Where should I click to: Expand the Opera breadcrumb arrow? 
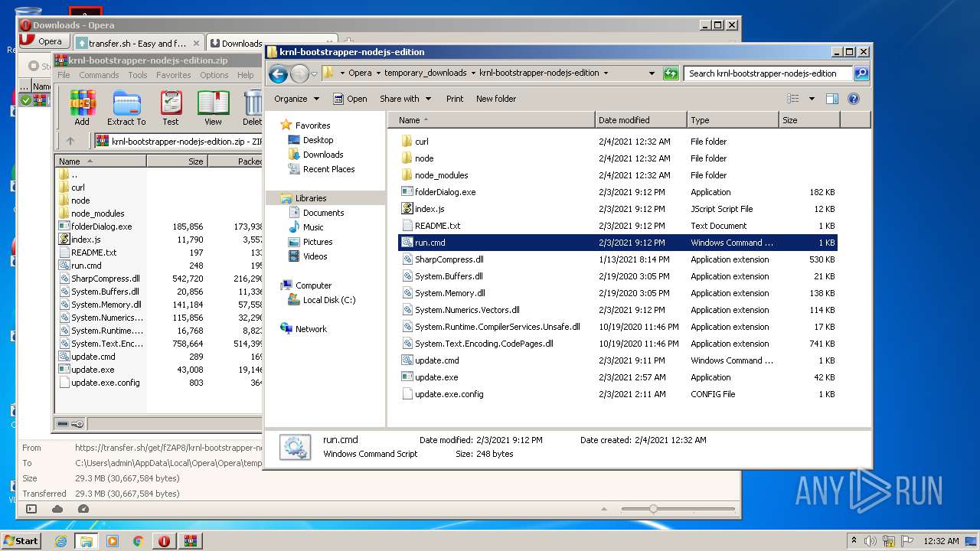coord(378,73)
